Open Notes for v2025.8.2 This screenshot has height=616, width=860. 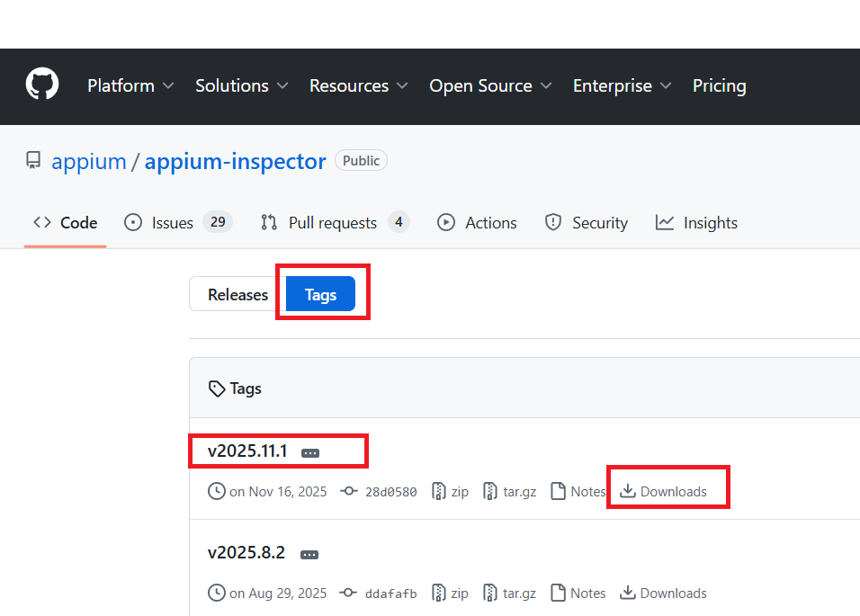[x=588, y=593]
